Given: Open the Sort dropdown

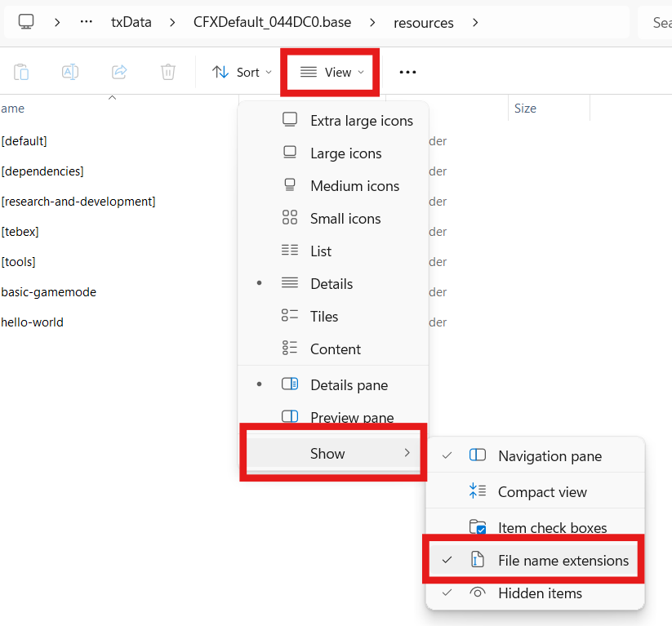Looking at the screenshot, I should [x=242, y=72].
